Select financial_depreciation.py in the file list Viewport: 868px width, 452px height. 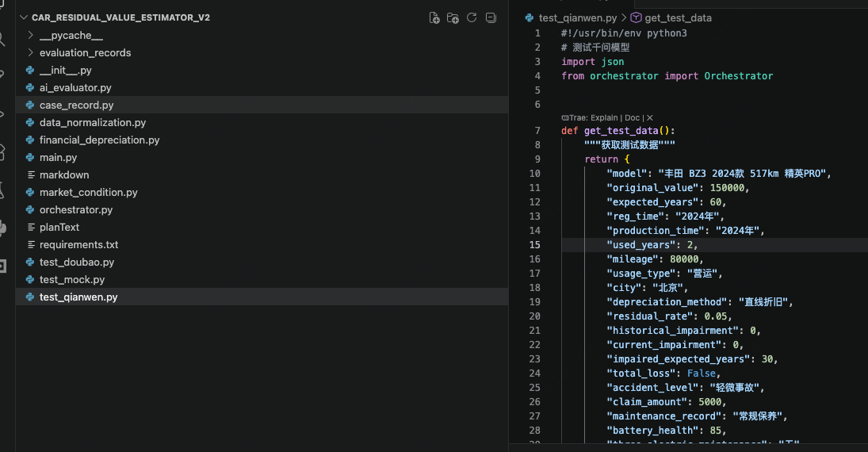(99, 140)
